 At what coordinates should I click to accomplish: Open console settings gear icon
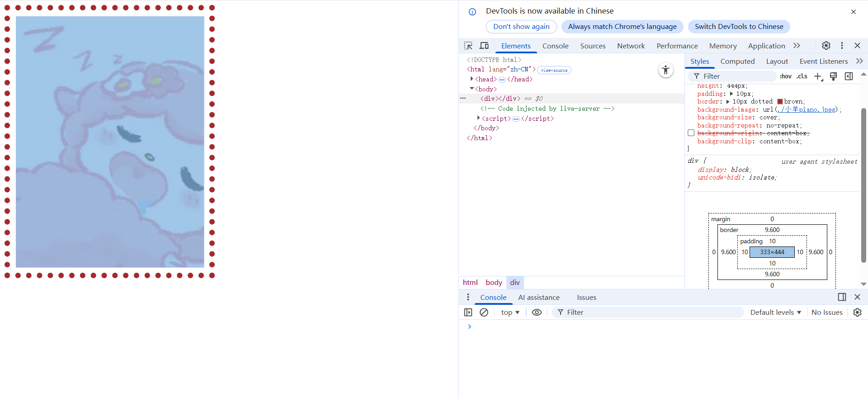pos(857,313)
